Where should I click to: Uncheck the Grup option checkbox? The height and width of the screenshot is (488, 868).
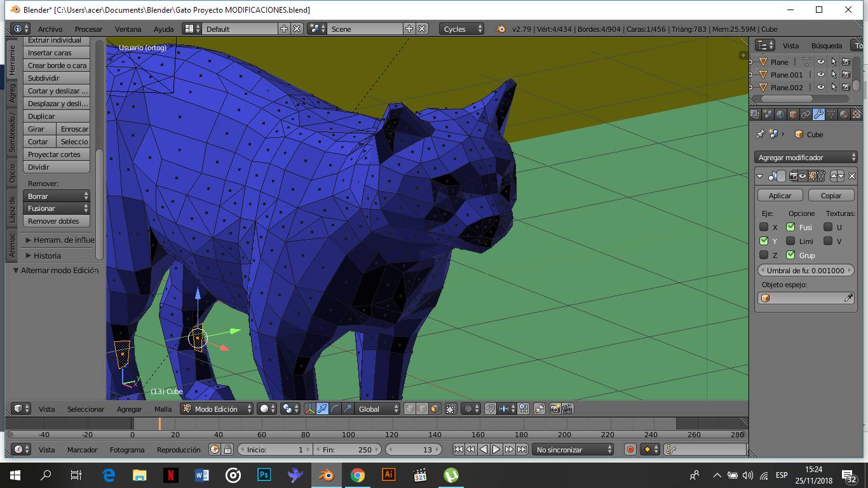tap(790, 255)
